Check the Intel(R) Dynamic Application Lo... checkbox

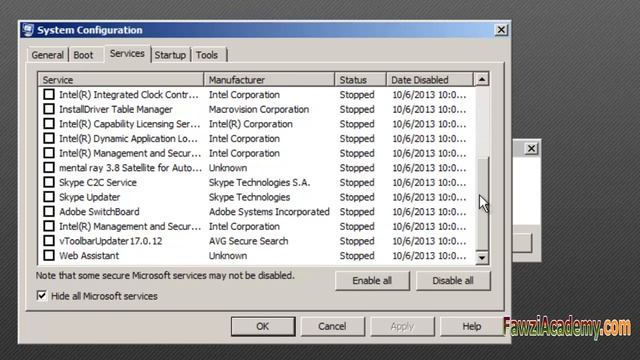(49, 138)
